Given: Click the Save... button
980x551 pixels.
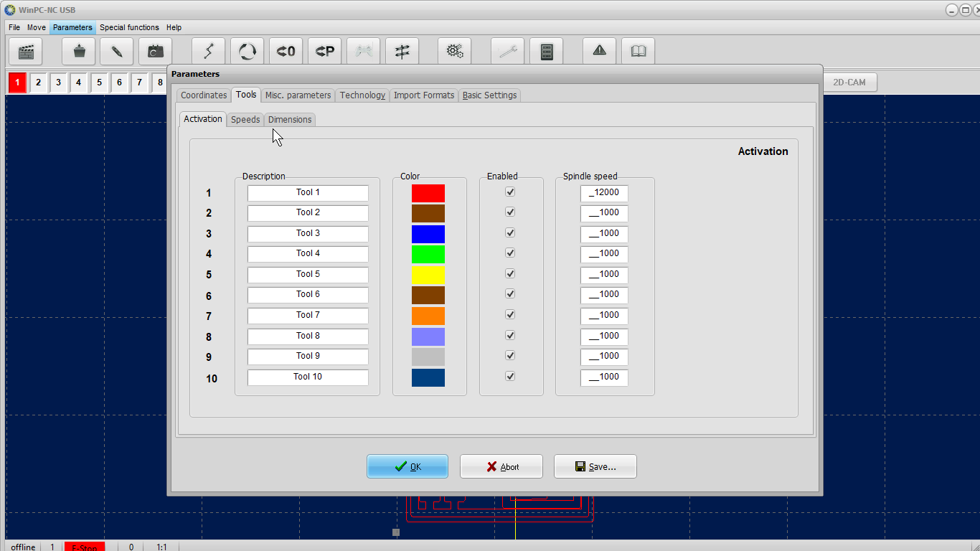Looking at the screenshot, I should pyautogui.click(x=595, y=466).
